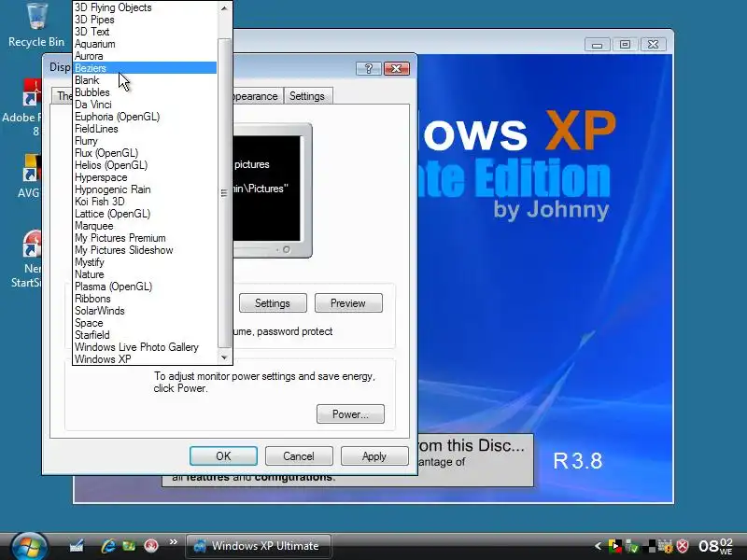Select Plasma (OpenGL) entry

146,287
